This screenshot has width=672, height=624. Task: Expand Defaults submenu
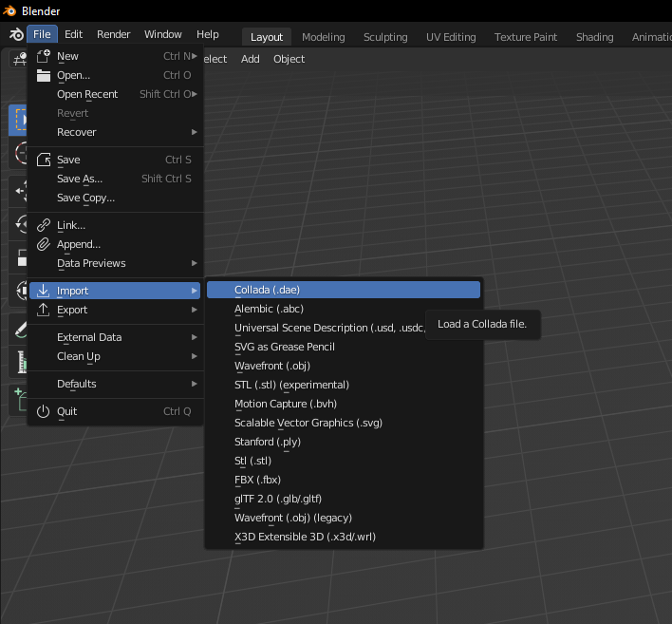click(x=115, y=384)
